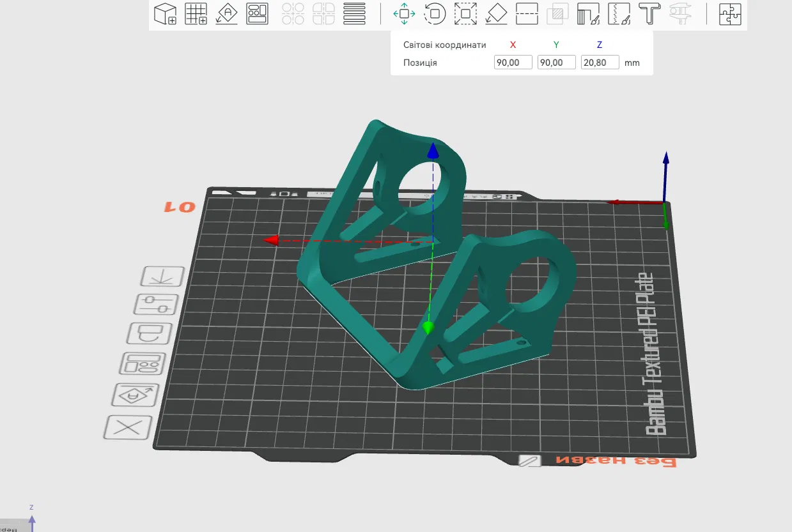The height and width of the screenshot is (532, 792).
Task: Arrange all objects using toolbar icon
Action: point(257,13)
